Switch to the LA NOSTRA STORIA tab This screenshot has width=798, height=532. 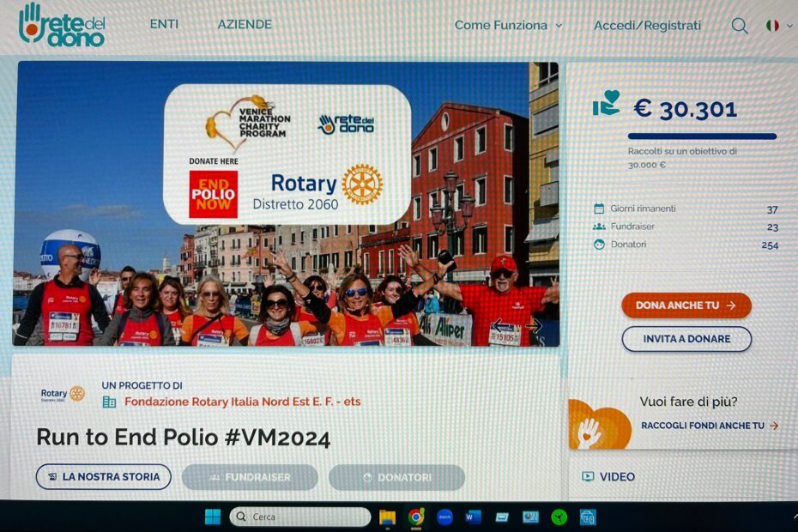(103, 477)
